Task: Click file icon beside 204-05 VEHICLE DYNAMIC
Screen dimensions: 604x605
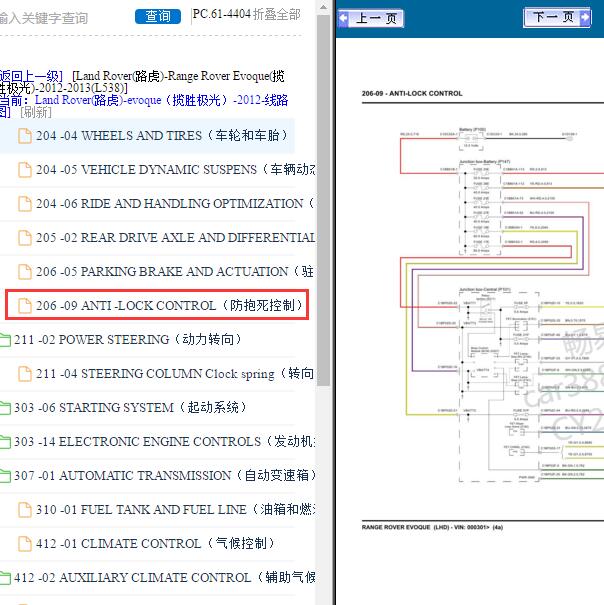Action: 25,170
